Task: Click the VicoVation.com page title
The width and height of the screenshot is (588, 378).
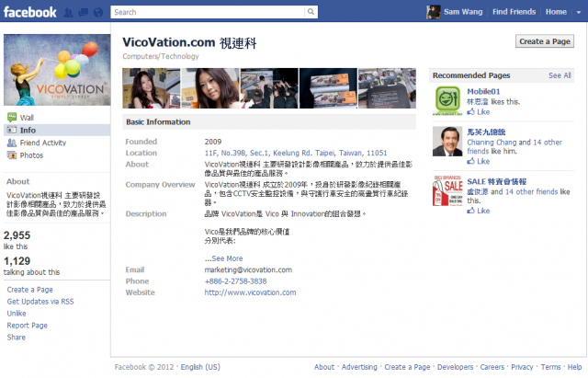Action: 189,42
